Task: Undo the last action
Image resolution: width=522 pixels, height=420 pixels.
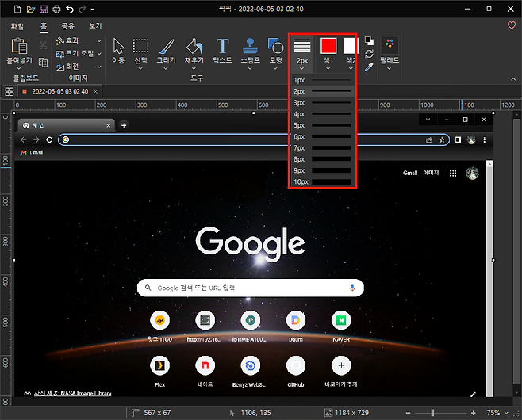Action: tap(70, 9)
